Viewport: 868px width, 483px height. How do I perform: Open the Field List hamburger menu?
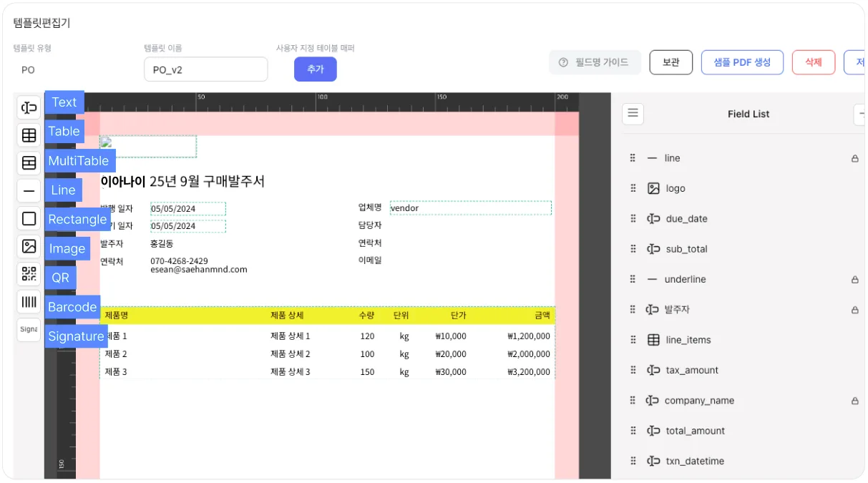coord(633,114)
